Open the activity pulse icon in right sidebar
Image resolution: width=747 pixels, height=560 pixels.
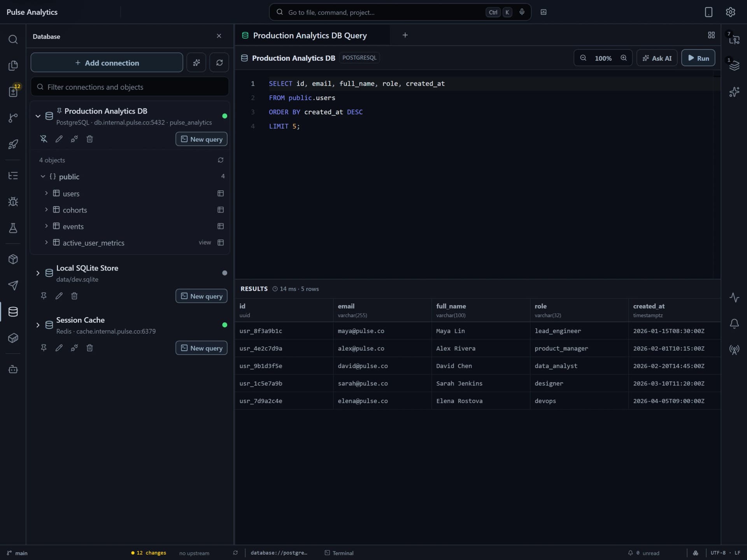(734, 298)
